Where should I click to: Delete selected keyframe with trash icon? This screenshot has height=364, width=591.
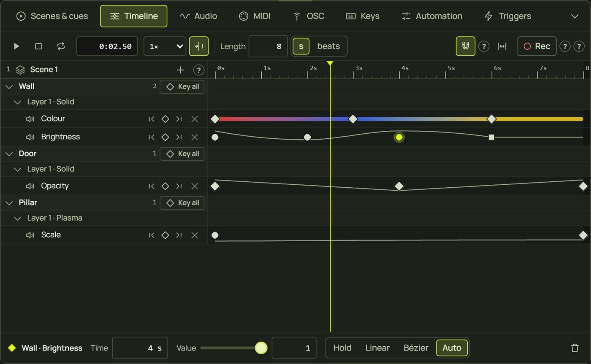click(x=575, y=348)
